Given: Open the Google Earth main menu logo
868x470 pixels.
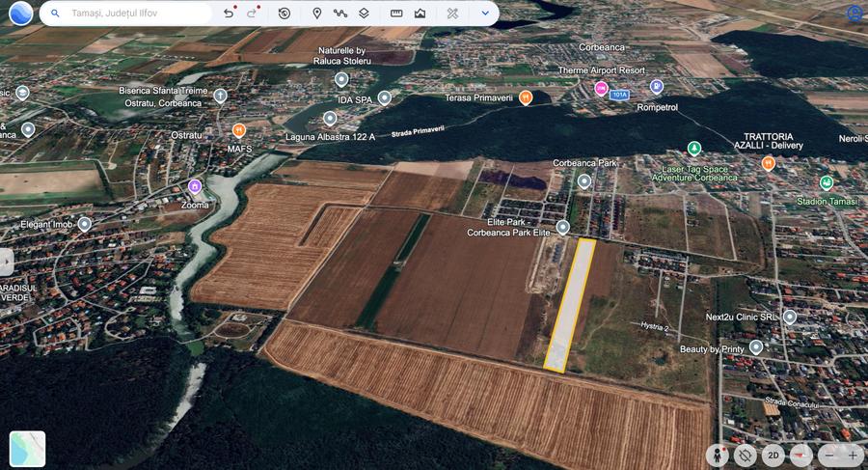Looking at the screenshot, I should point(20,14).
